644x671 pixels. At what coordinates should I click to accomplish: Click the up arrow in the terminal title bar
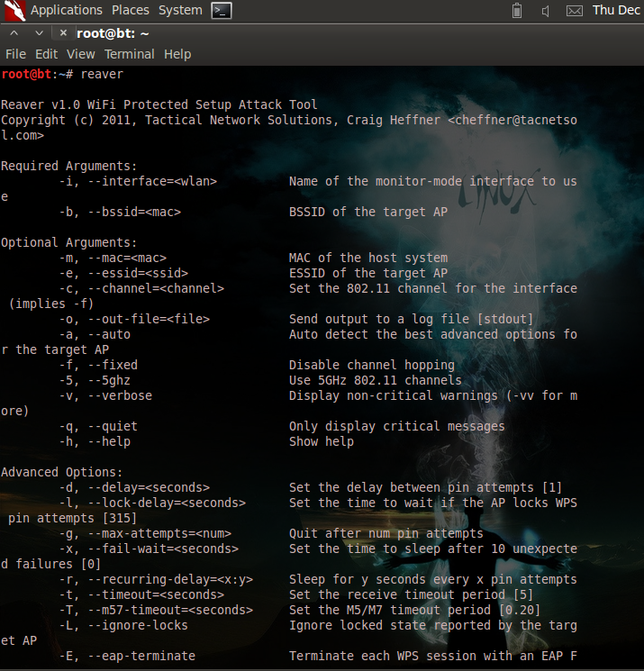click(x=14, y=33)
